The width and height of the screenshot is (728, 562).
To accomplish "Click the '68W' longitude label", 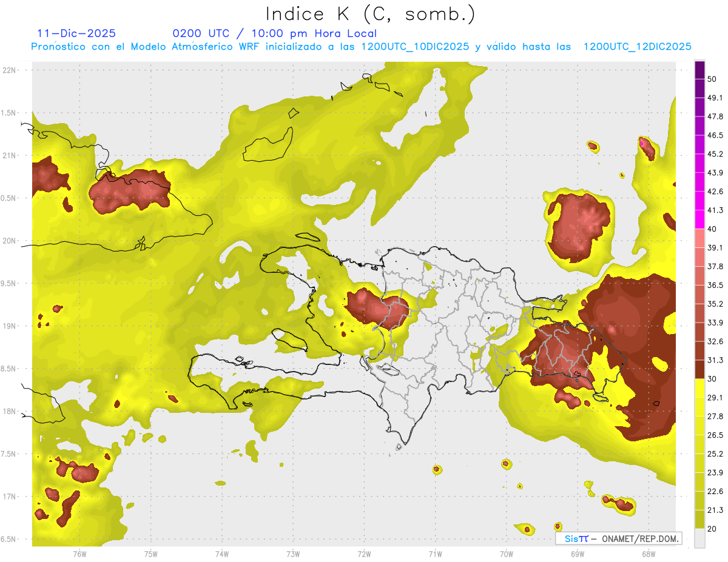I will tap(648, 554).
